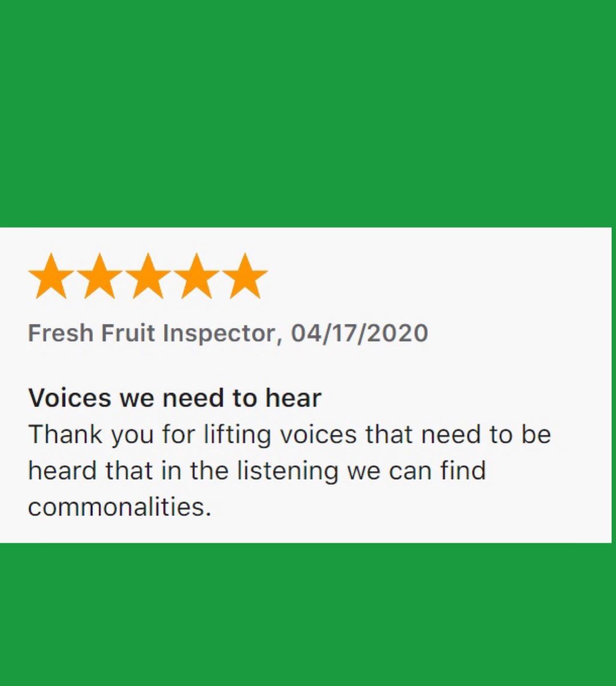Click the green area below the review card
616x686 pixels.
pyautogui.click(x=308, y=614)
